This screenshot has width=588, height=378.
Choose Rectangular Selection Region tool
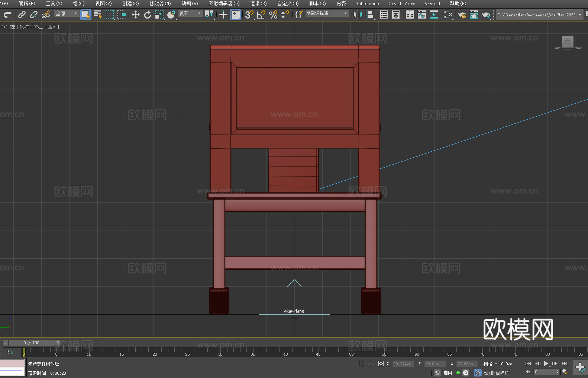(x=110, y=14)
